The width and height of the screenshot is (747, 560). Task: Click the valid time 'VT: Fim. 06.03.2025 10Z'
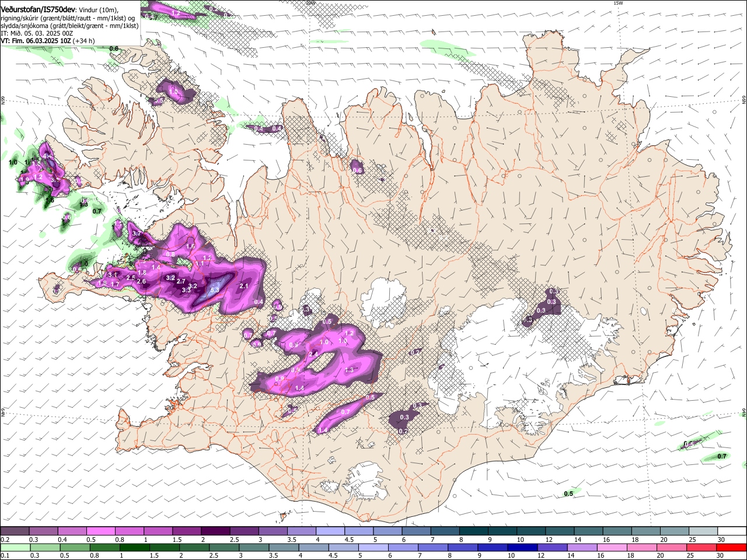(36, 41)
